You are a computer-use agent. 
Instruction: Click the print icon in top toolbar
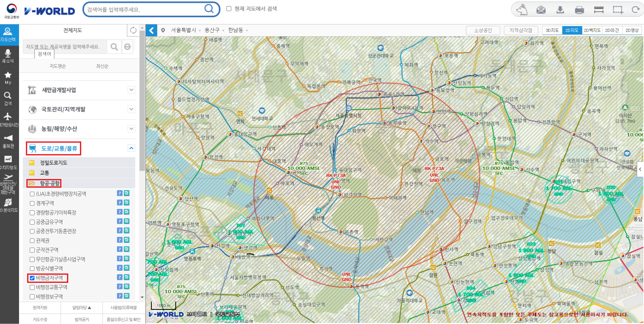click(x=579, y=10)
